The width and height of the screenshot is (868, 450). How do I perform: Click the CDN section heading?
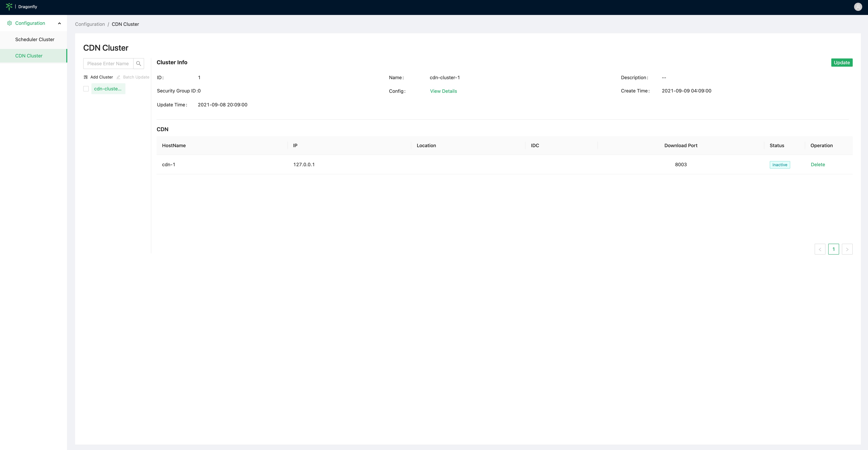[162, 129]
